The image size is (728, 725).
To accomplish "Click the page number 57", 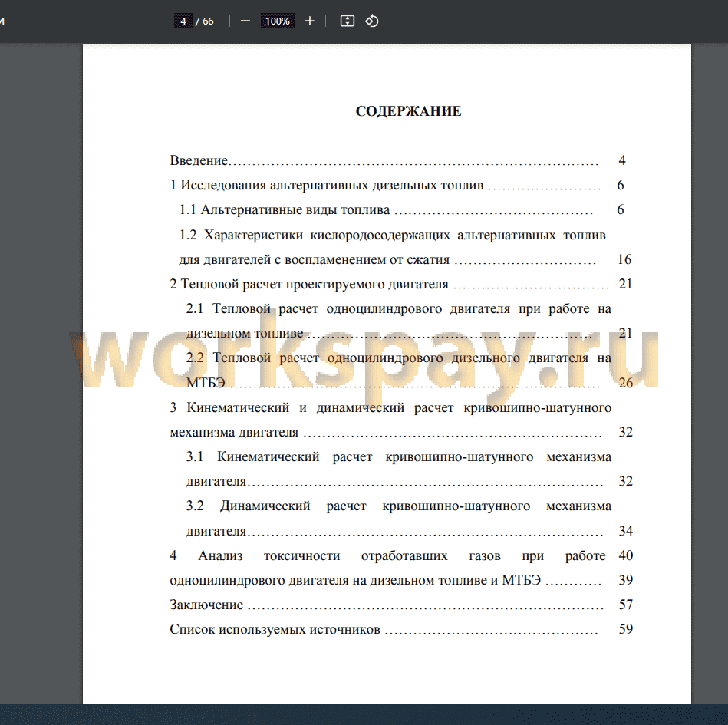I will [626, 605].
